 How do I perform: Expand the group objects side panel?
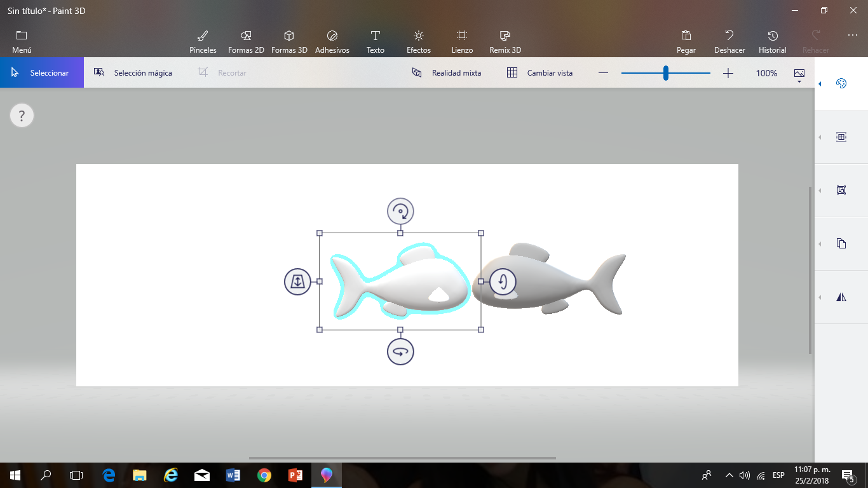pyautogui.click(x=841, y=191)
